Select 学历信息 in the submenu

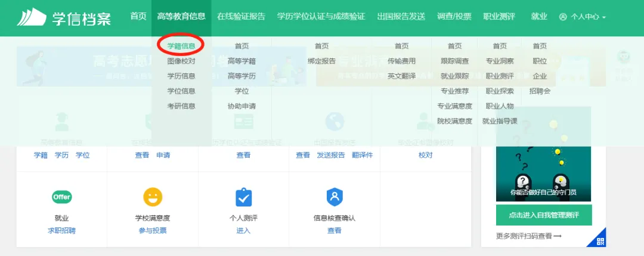(x=181, y=76)
